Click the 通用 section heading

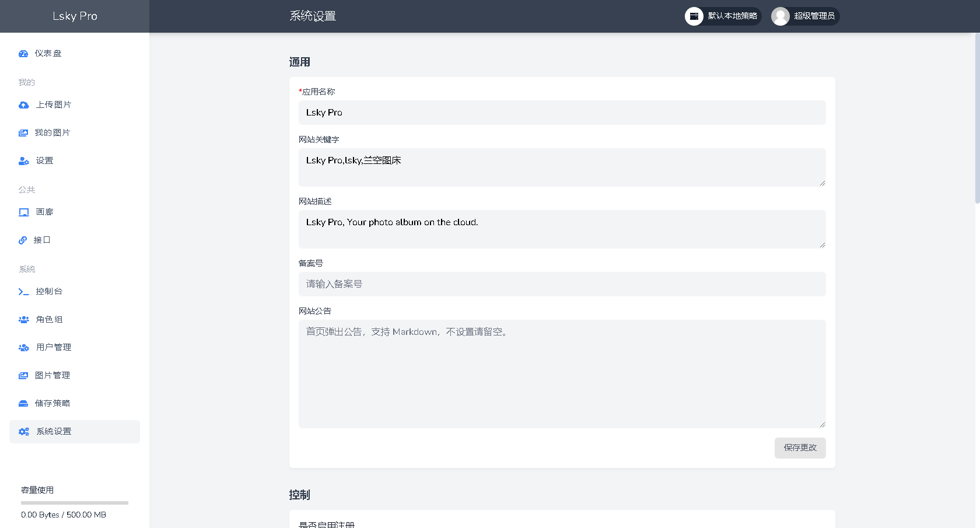click(300, 62)
